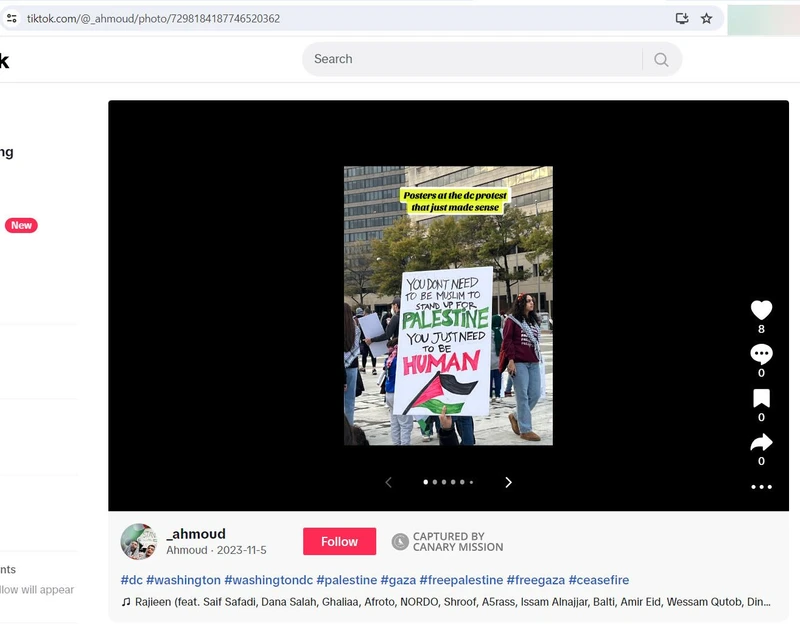Visit the _ahmoud username link
Viewport: 800px width, 628px height.
pos(196,534)
